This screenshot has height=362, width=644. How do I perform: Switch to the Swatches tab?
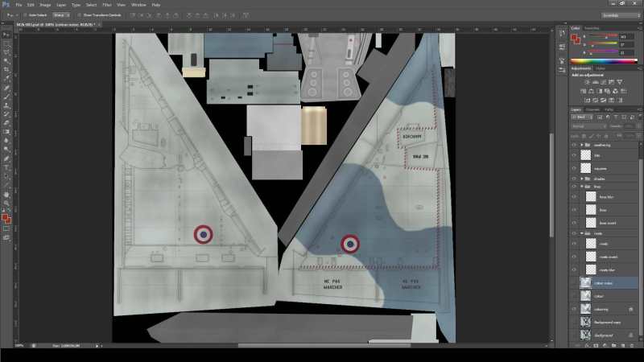pos(592,28)
